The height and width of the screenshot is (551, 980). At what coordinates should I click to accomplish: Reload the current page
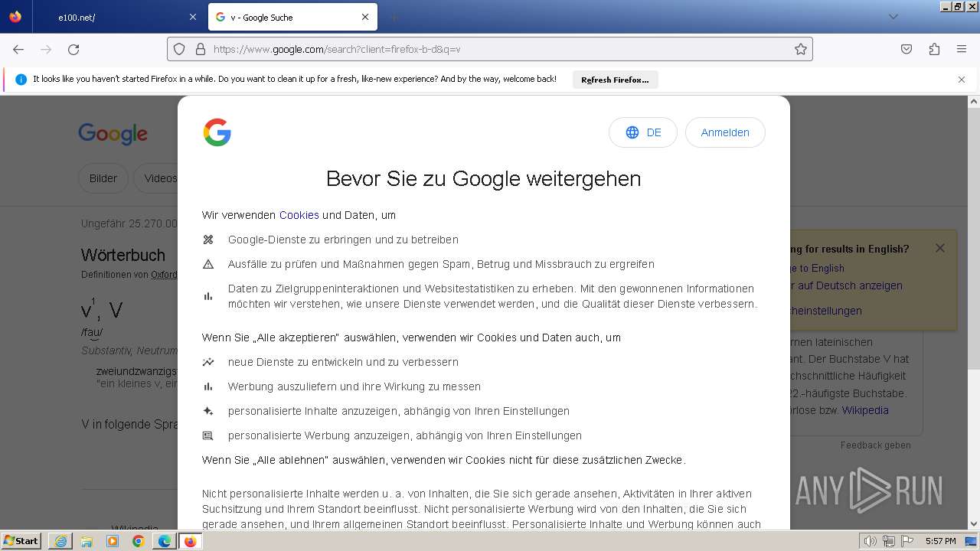click(73, 49)
